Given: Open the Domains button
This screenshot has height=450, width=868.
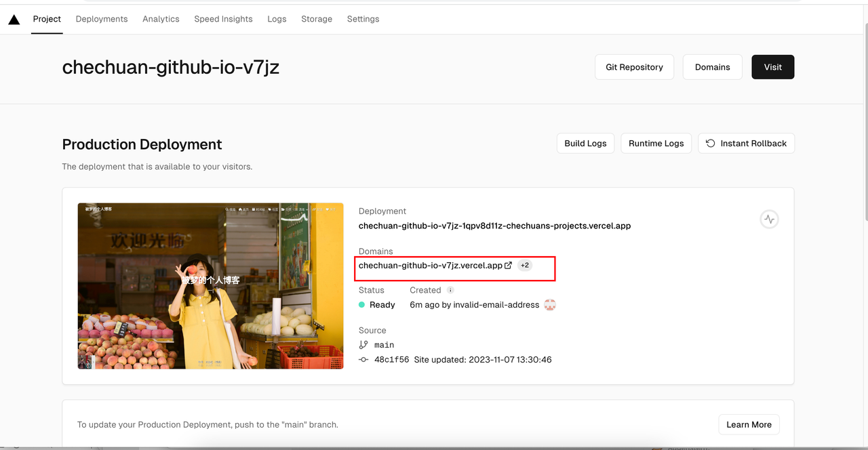Looking at the screenshot, I should tap(713, 67).
